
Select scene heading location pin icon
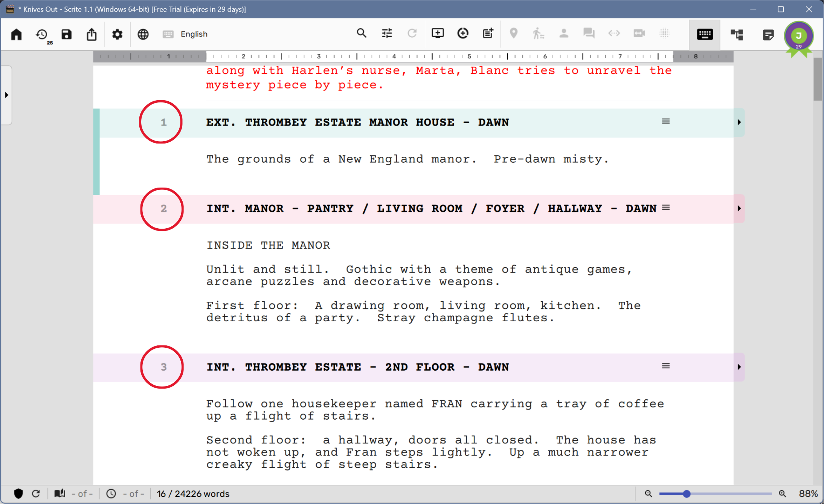pyautogui.click(x=513, y=34)
